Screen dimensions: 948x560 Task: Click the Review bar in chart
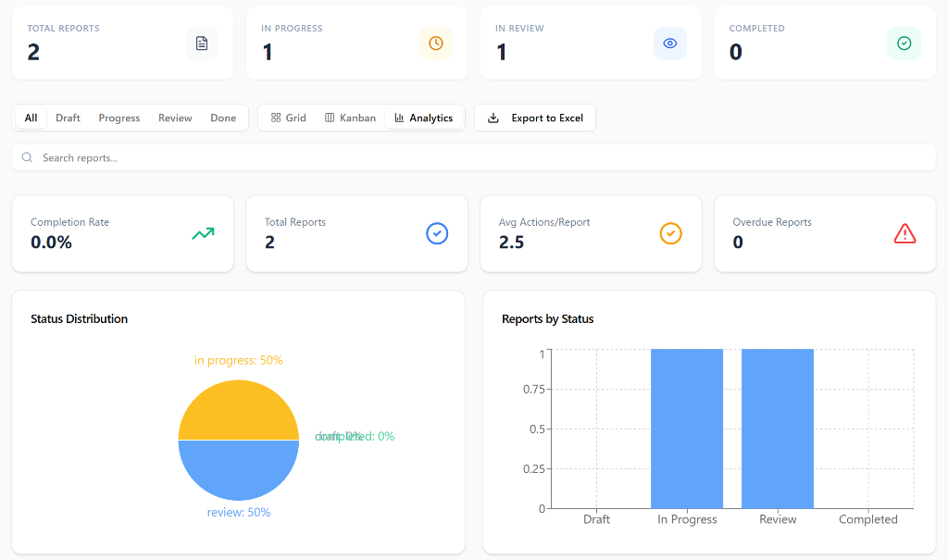tap(778, 429)
